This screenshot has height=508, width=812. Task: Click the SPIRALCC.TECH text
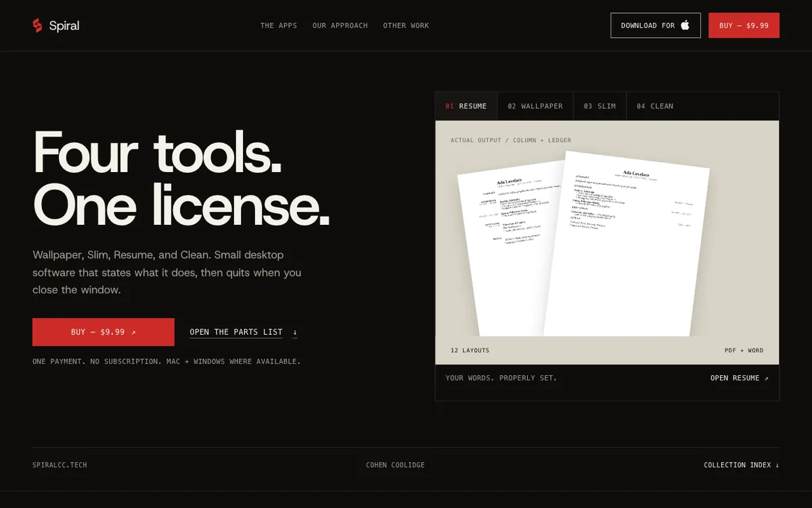pos(60,465)
